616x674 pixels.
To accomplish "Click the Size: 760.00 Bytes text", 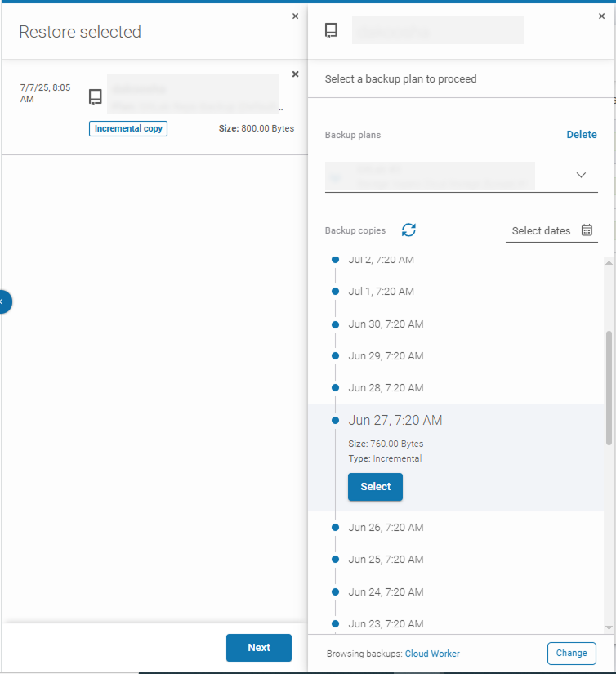I will (x=386, y=444).
